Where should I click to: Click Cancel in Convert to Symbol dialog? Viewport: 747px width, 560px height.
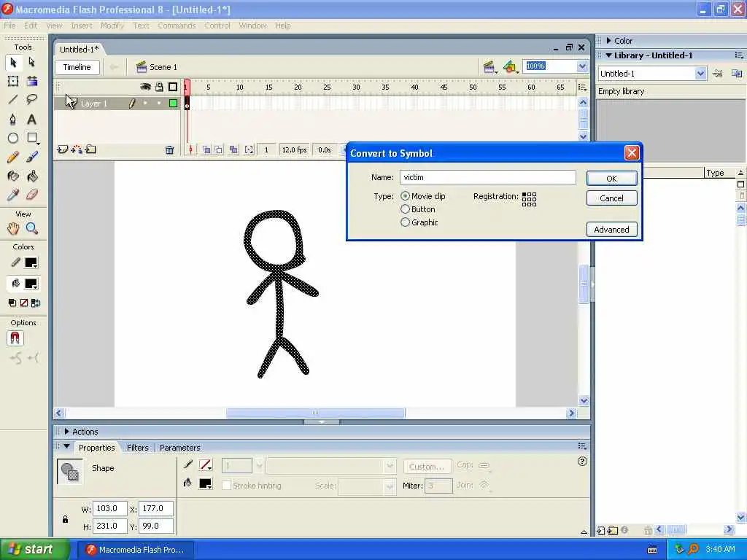(612, 198)
